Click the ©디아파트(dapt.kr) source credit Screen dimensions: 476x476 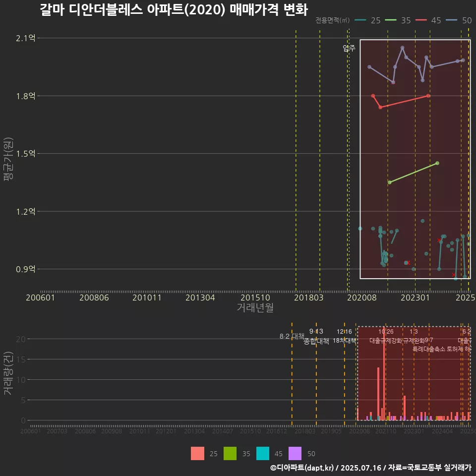(302, 468)
